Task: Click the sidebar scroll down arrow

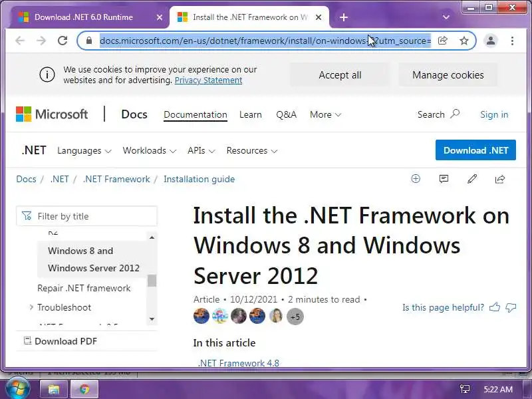Action: pos(152,319)
